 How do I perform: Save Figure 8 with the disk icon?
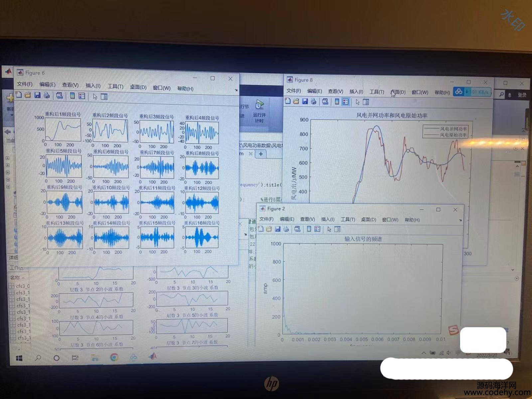tap(305, 101)
